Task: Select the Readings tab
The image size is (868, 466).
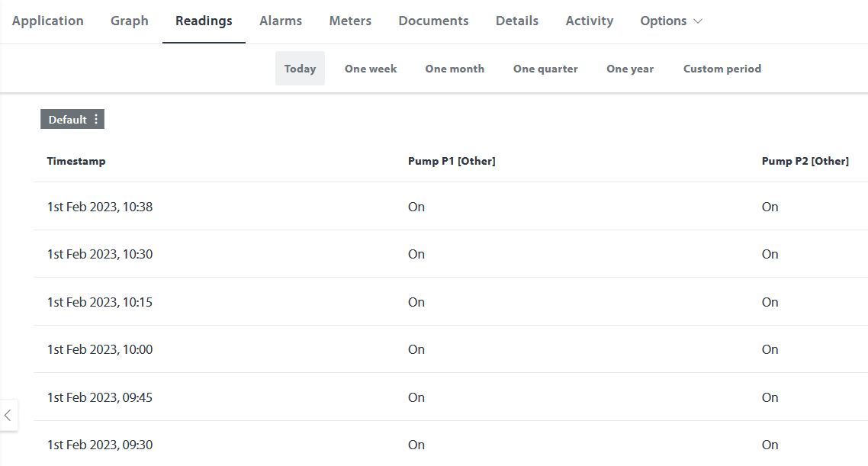Action: pyautogui.click(x=204, y=21)
